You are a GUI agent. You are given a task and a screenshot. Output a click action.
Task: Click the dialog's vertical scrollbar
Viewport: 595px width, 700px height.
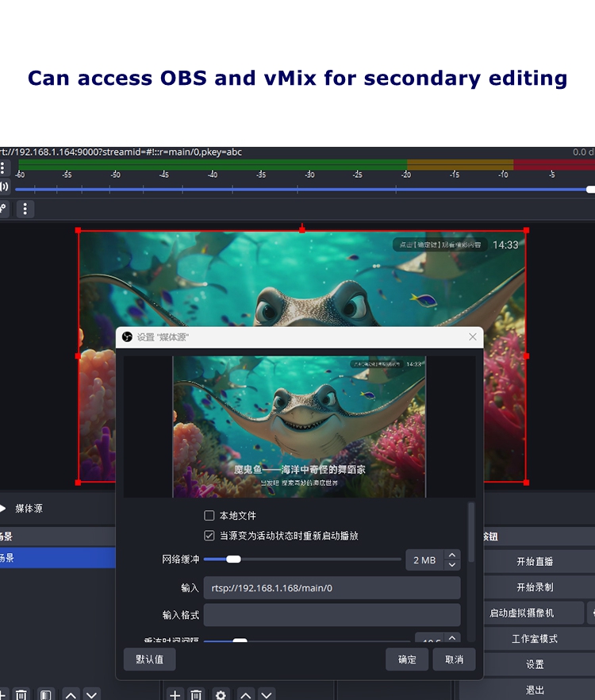coord(471,532)
